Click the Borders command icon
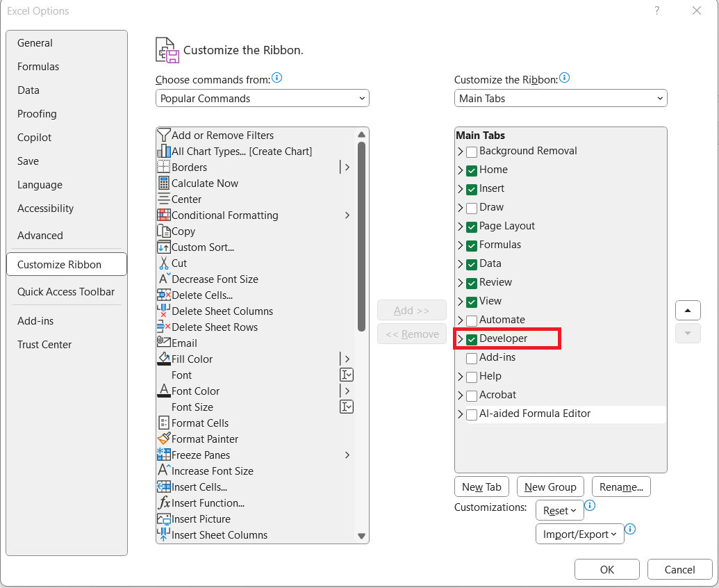This screenshot has height=588, width=719. 164,168
